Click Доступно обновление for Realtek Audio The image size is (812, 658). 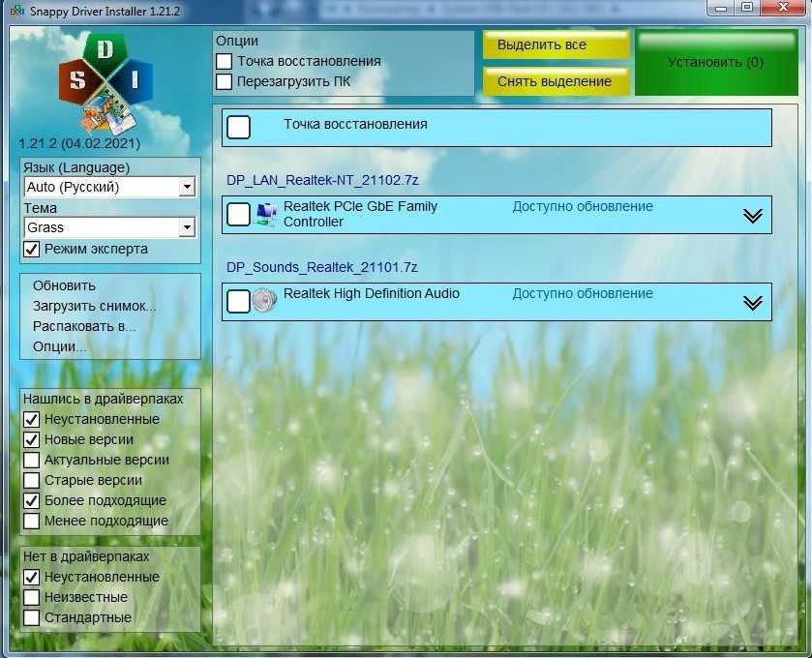tap(583, 293)
